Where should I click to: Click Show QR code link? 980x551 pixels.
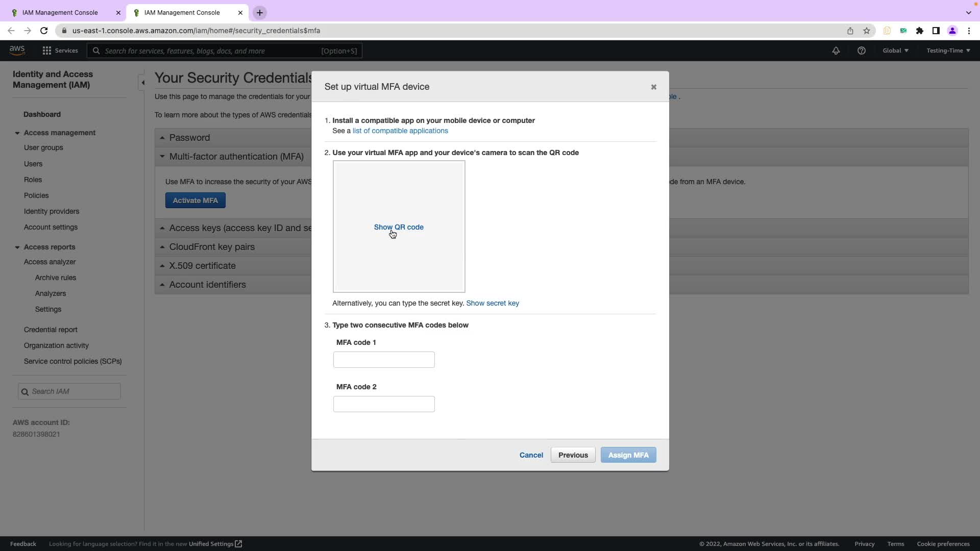coord(399,227)
